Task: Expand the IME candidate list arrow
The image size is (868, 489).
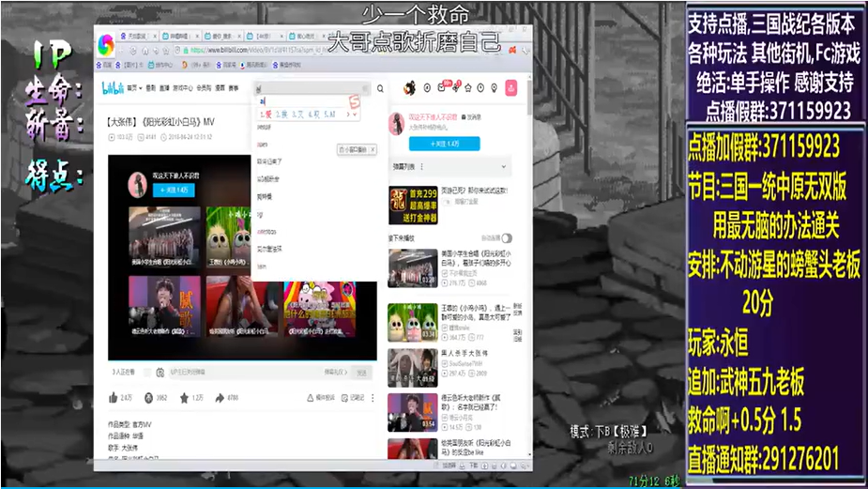Action: point(355,115)
